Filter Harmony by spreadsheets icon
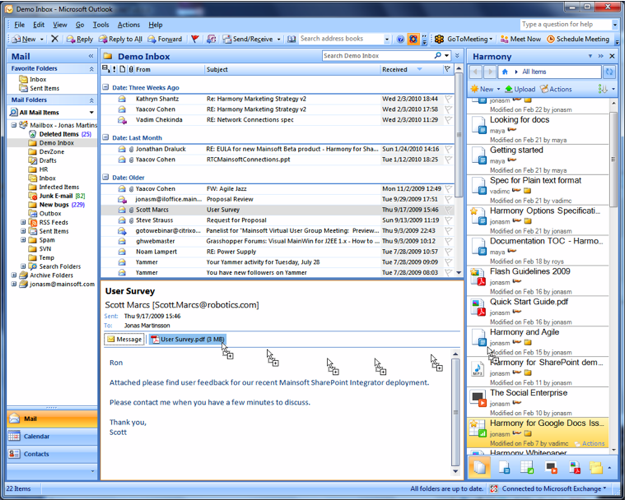Viewport: 625px width, 500px height. 527,467
